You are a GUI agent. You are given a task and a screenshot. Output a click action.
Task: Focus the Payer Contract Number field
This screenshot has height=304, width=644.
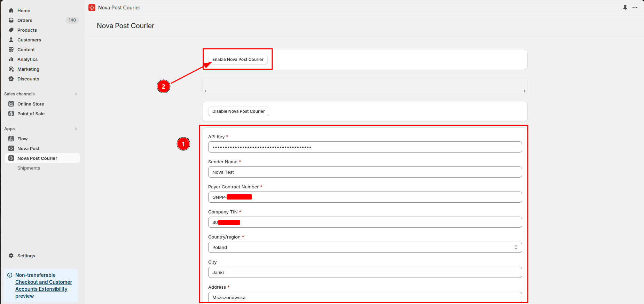365,197
